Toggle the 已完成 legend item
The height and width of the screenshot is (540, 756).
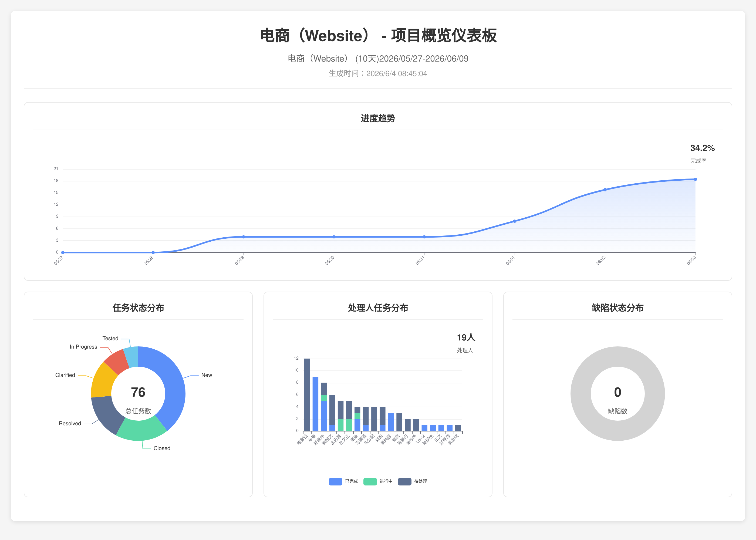pos(343,481)
